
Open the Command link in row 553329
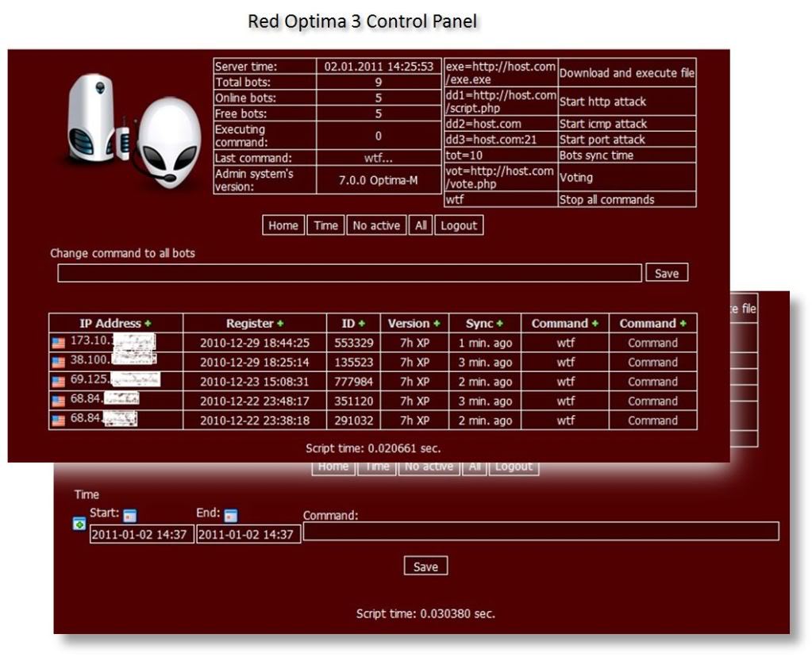(652, 343)
